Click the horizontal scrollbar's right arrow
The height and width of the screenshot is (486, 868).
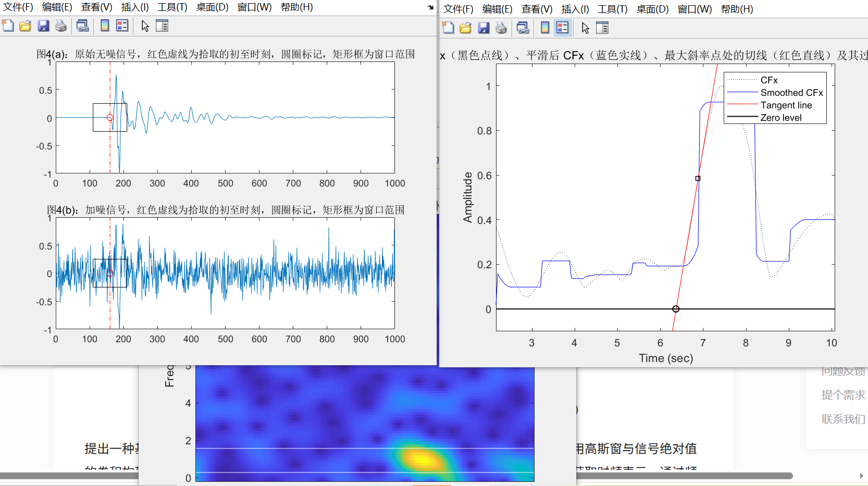click(861, 476)
